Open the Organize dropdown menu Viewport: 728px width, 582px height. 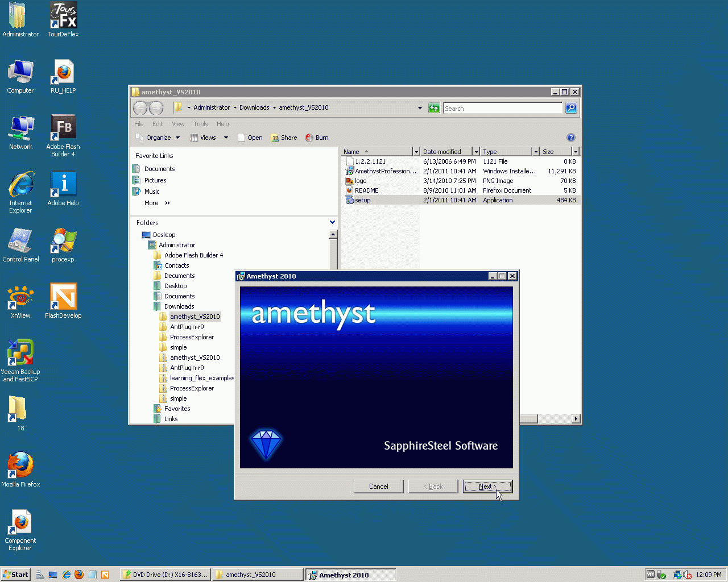tap(158, 138)
